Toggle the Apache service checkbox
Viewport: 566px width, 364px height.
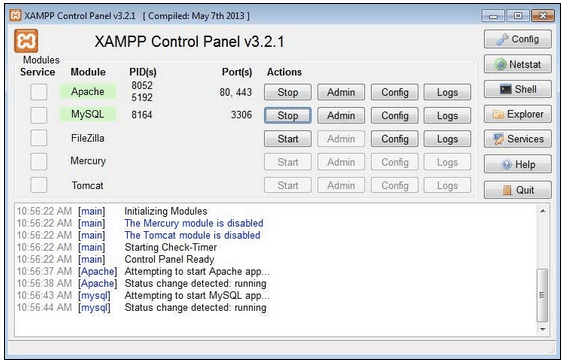click(x=39, y=92)
